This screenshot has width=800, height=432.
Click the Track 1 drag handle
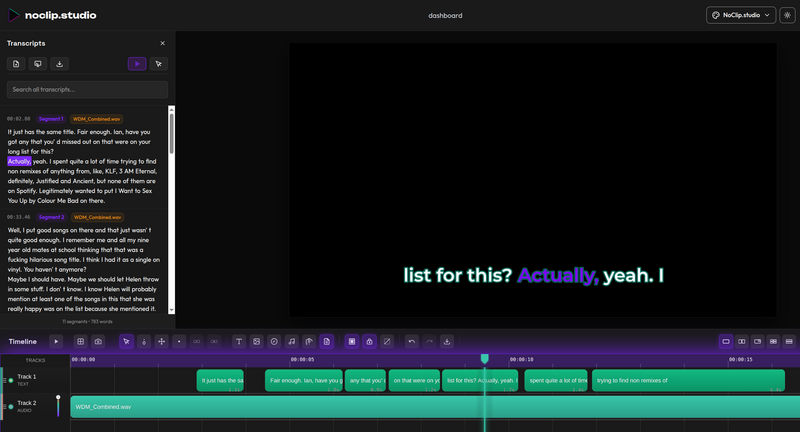pos(5,380)
